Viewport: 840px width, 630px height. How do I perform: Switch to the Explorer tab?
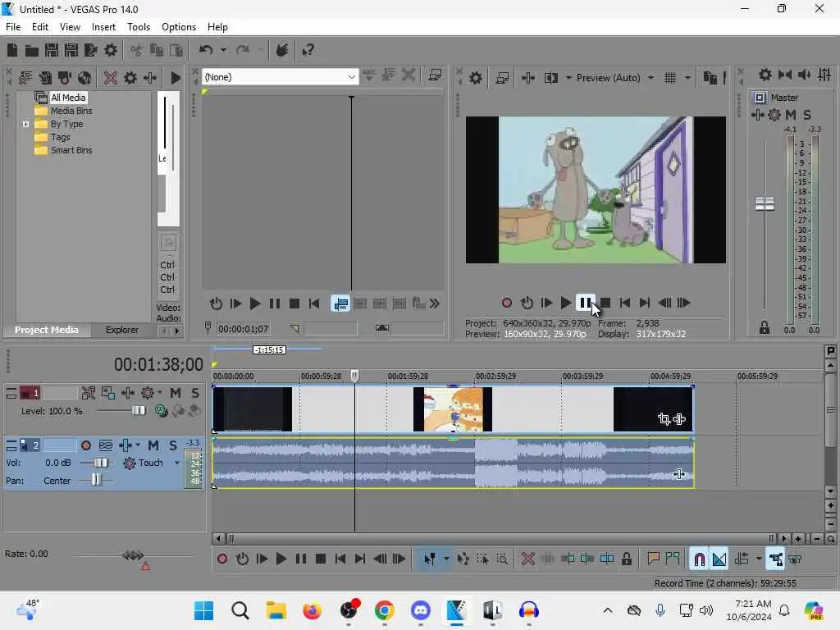(121, 330)
